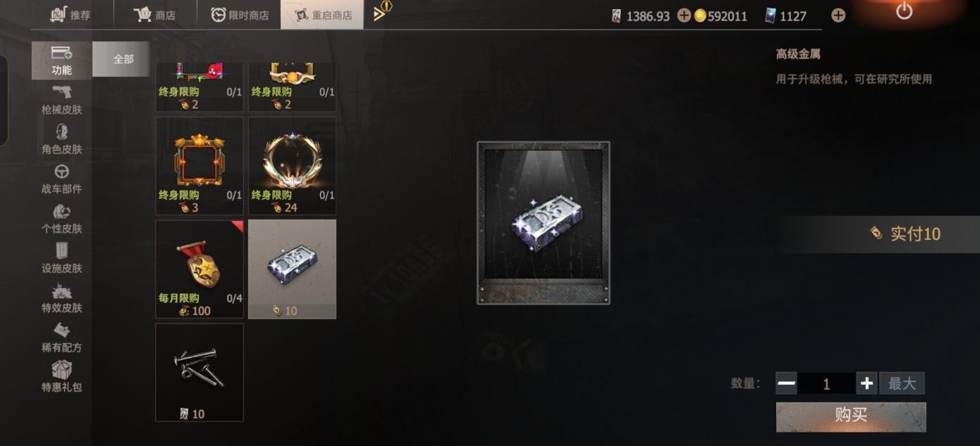The height and width of the screenshot is (446, 980).
Task: Open the 战车部件 vehicle parts category
Action: [61, 179]
